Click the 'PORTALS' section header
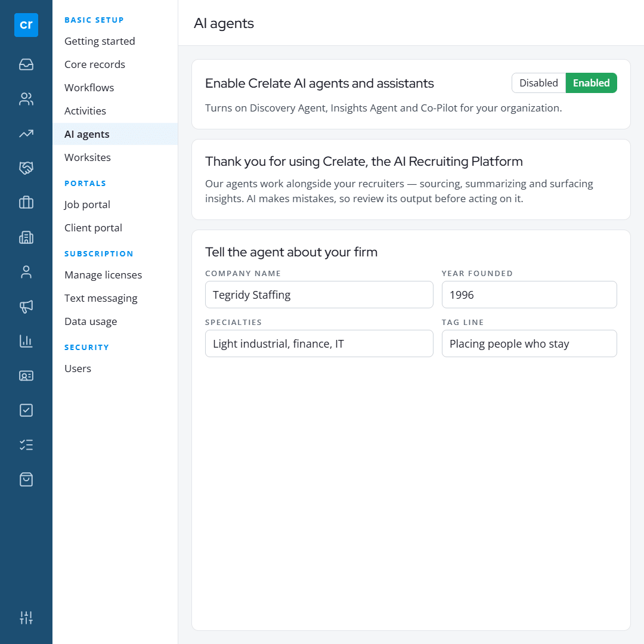 tap(85, 184)
